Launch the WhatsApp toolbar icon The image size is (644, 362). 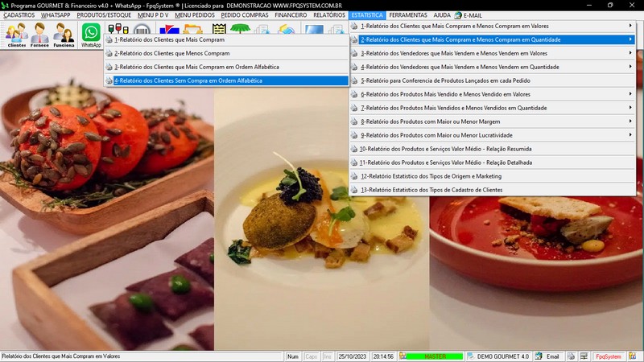coord(91,35)
